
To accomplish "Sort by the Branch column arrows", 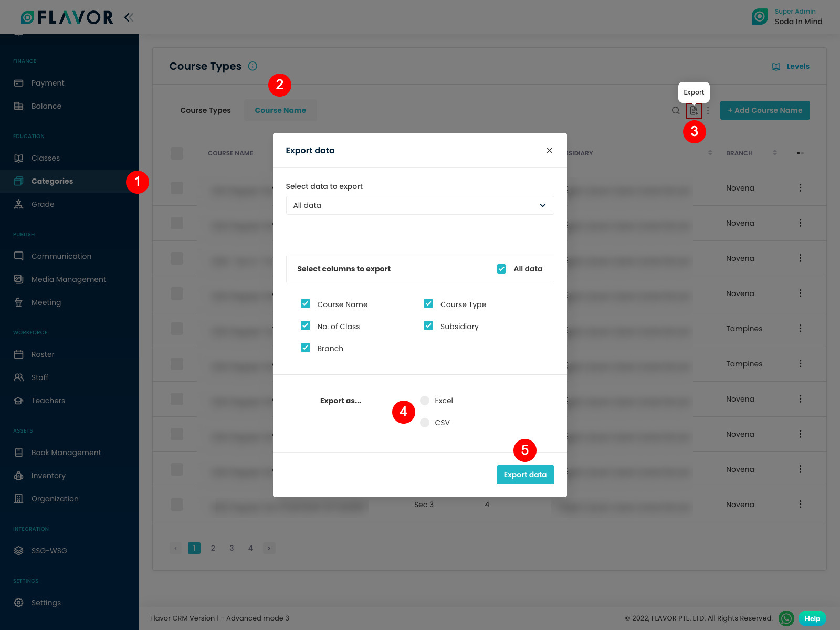I will [x=775, y=153].
